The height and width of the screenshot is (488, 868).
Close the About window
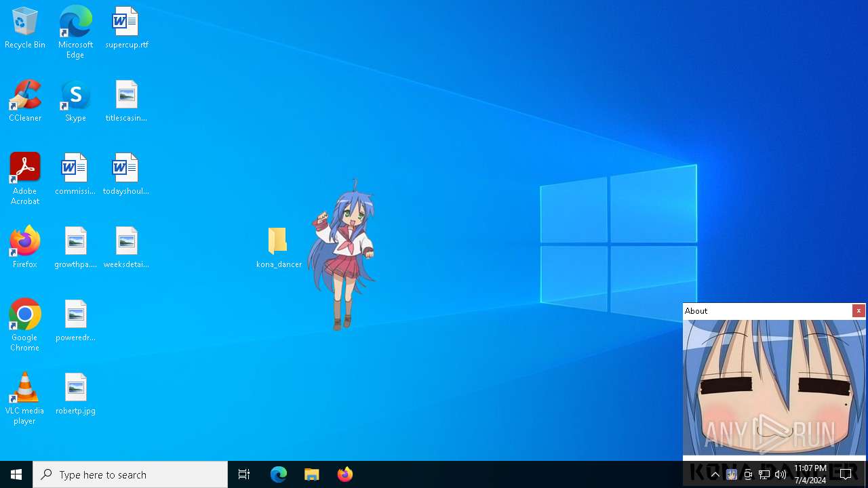pyautogui.click(x=859, y=311)
